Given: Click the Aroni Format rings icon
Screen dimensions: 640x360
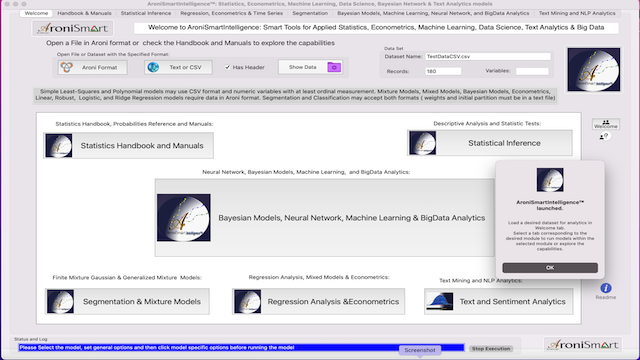Looking at the screenshot, I should (x=67, y=67).
